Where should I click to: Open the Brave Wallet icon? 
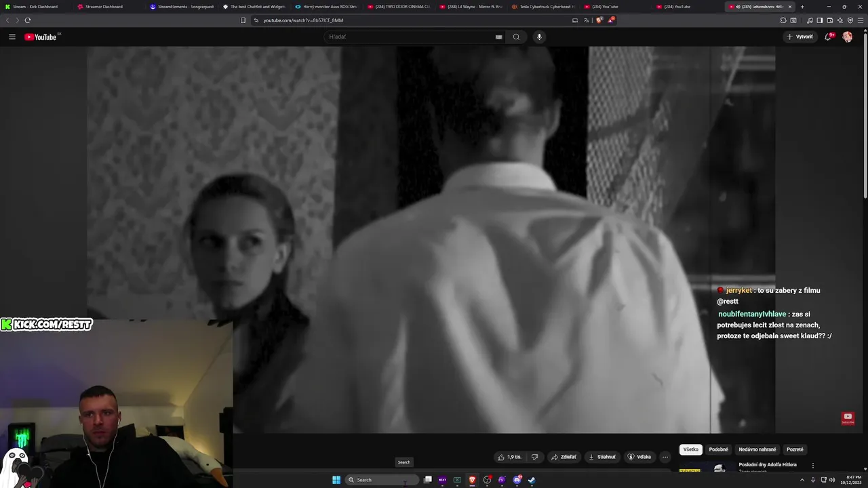[x=830, y=20]
